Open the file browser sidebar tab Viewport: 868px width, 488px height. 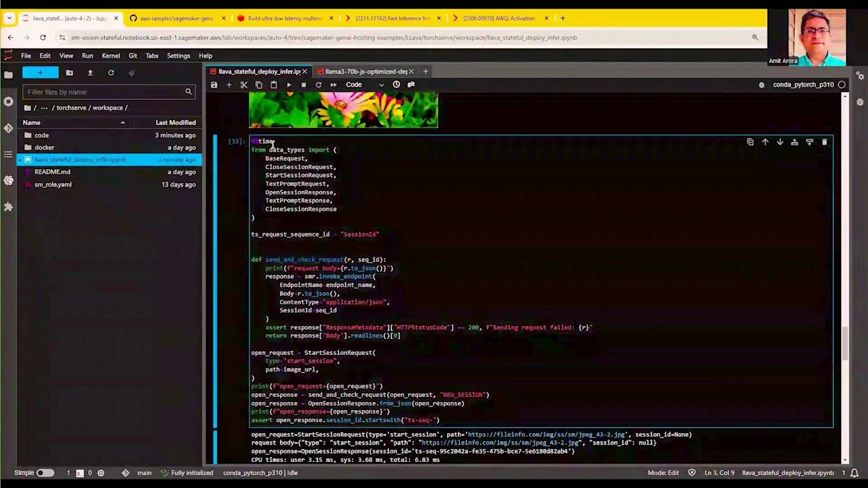(9, 74)
